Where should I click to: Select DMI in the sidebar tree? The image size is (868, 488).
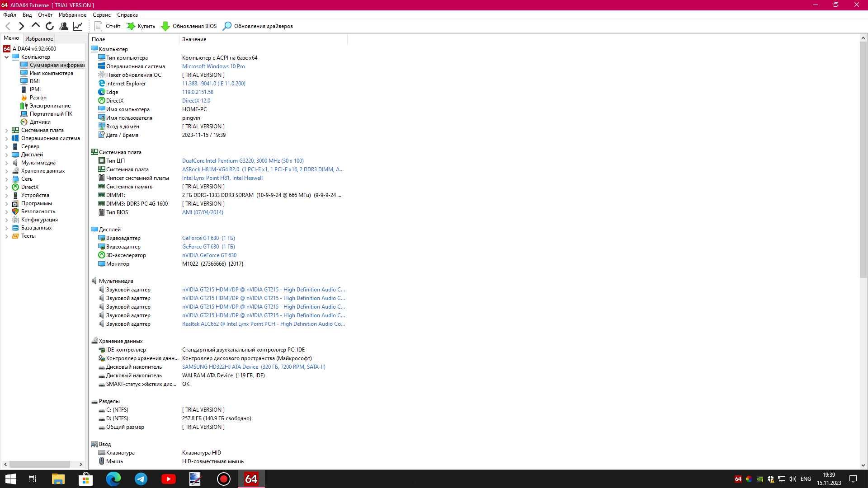(x=35, y=81)
